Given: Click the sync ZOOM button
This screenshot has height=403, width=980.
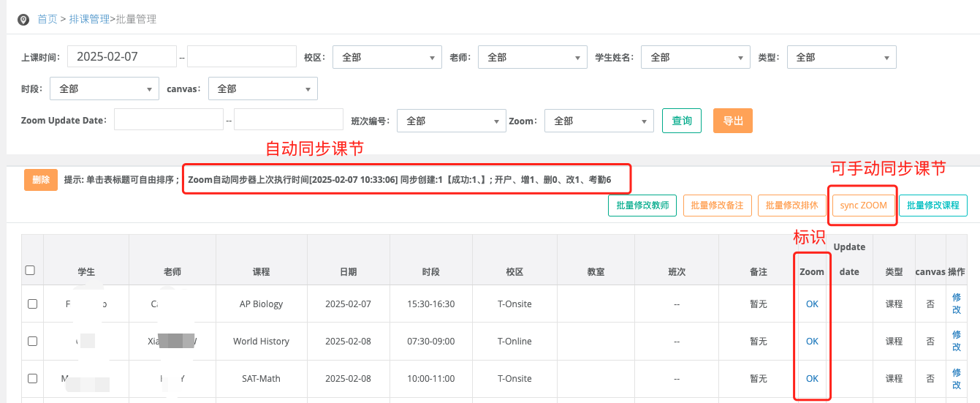Looking at the screenshot, I should pyautogui.click(x=863, y=206).
